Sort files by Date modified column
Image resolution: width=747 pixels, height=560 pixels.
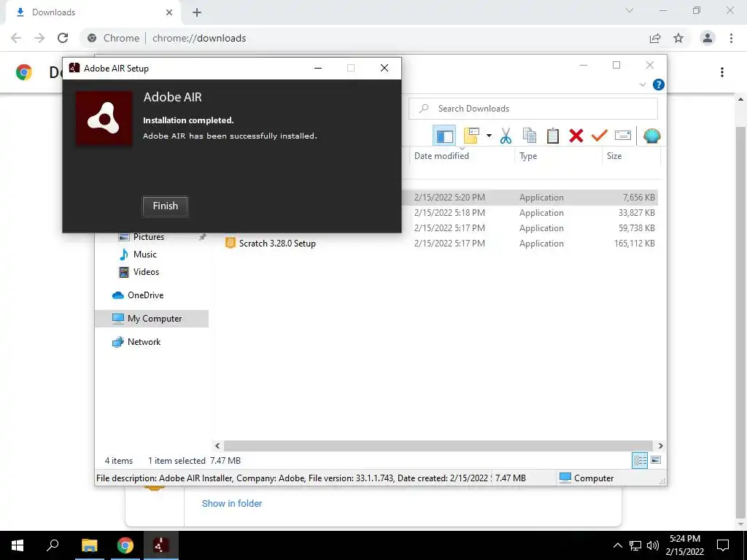[x=441, y=156]
